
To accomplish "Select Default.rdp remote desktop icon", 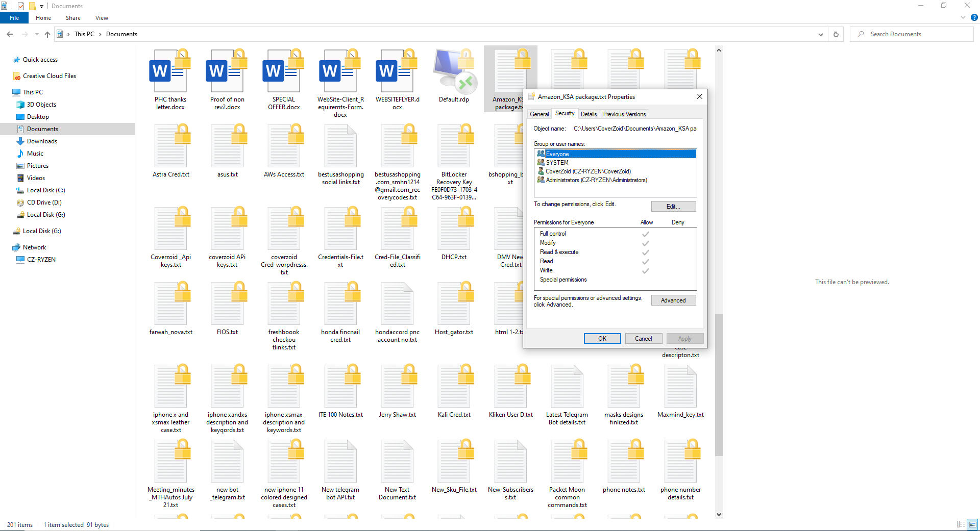I will pyautogui.click(x=454, y=72).
